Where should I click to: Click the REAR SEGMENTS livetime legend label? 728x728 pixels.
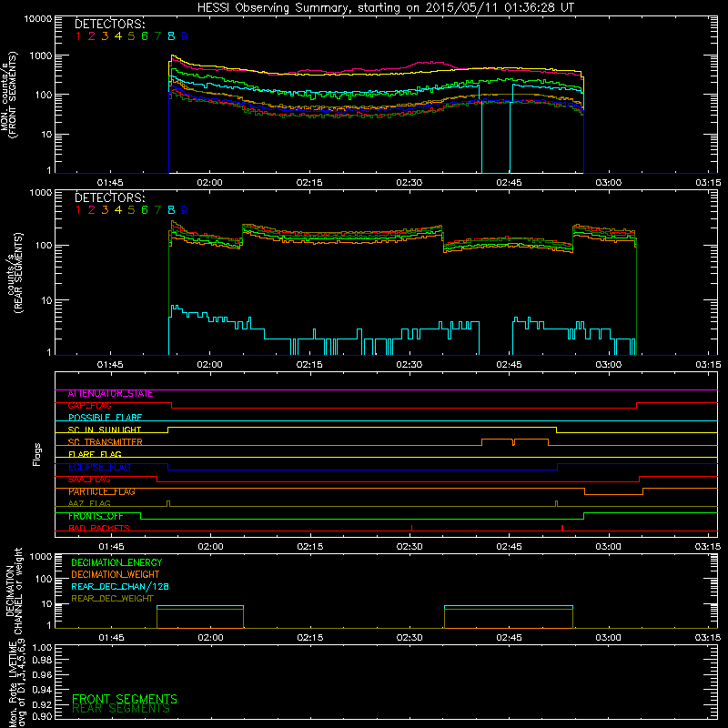point(121,709)
